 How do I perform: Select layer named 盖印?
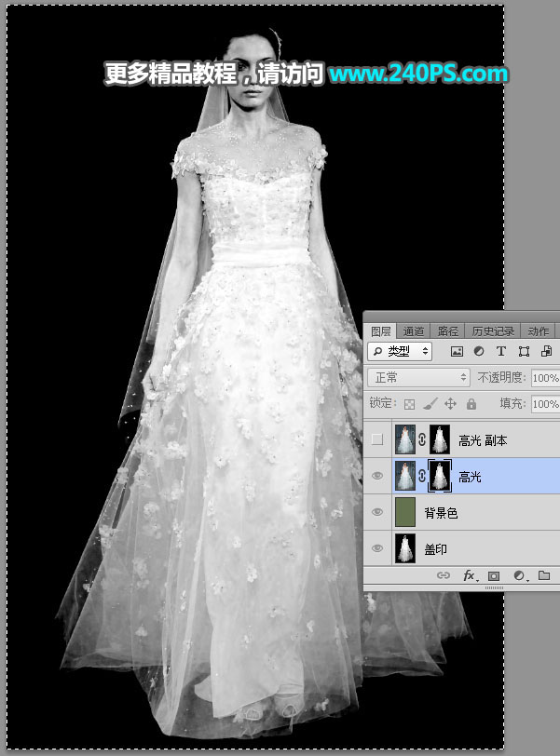pos(435,549)
